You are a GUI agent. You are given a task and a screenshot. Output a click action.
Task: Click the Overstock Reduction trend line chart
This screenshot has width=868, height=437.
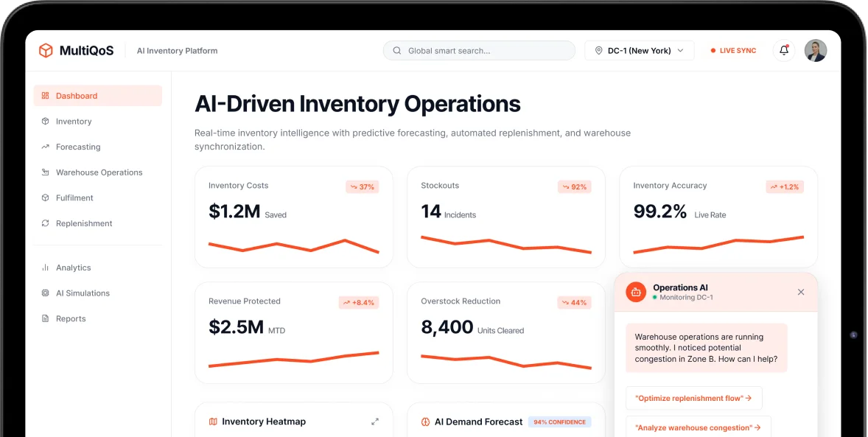coord(506,362)
